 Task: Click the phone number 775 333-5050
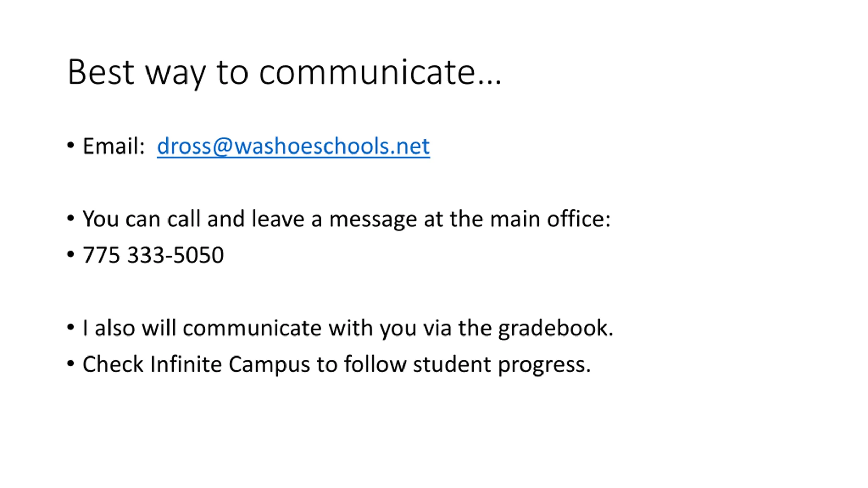point(153,255)
